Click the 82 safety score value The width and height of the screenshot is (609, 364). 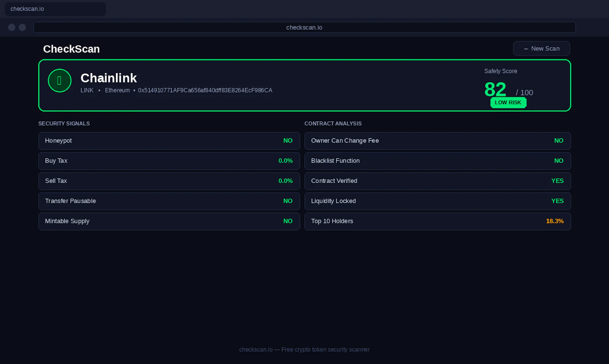(495, 90)
